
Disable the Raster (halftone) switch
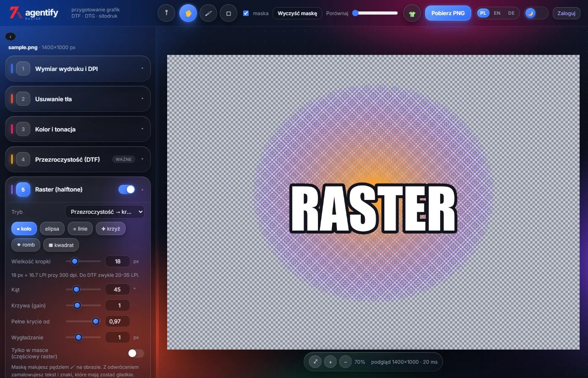(x=127, y=189)
